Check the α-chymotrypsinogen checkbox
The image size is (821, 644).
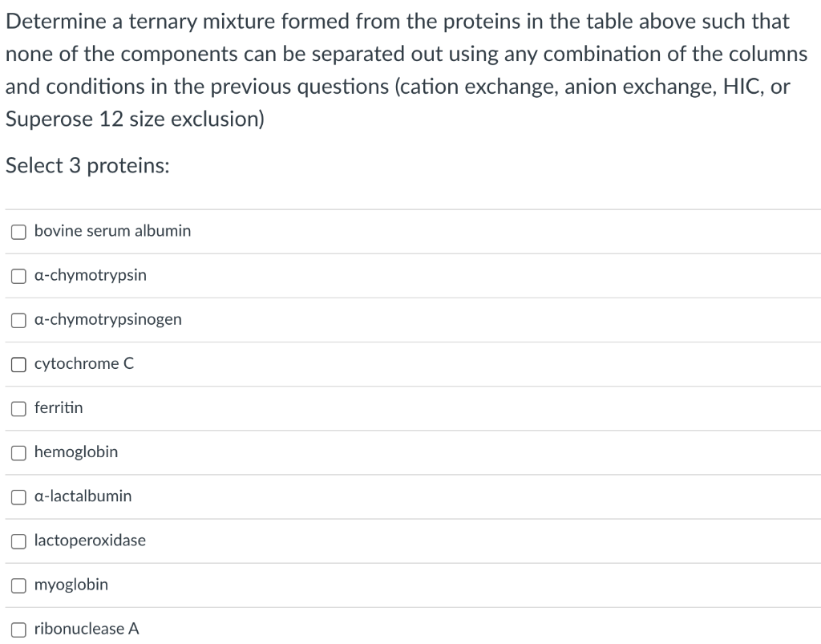click(x=17, y=319)
